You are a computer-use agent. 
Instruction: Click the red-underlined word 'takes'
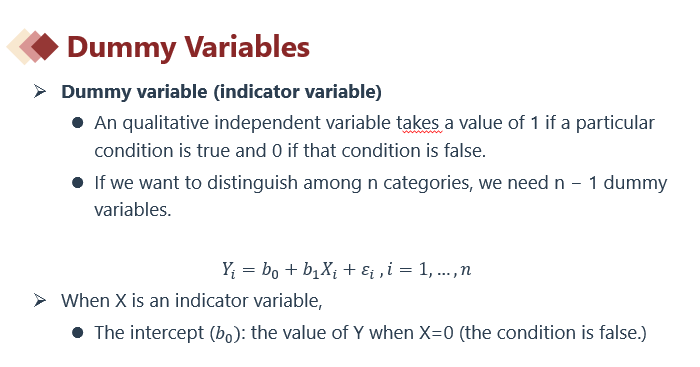pos(419,123)
